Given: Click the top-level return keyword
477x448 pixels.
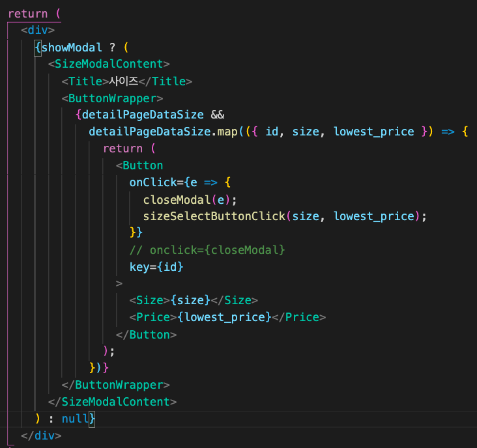Looking at the screenshot, I should click(x=27, y=14).
